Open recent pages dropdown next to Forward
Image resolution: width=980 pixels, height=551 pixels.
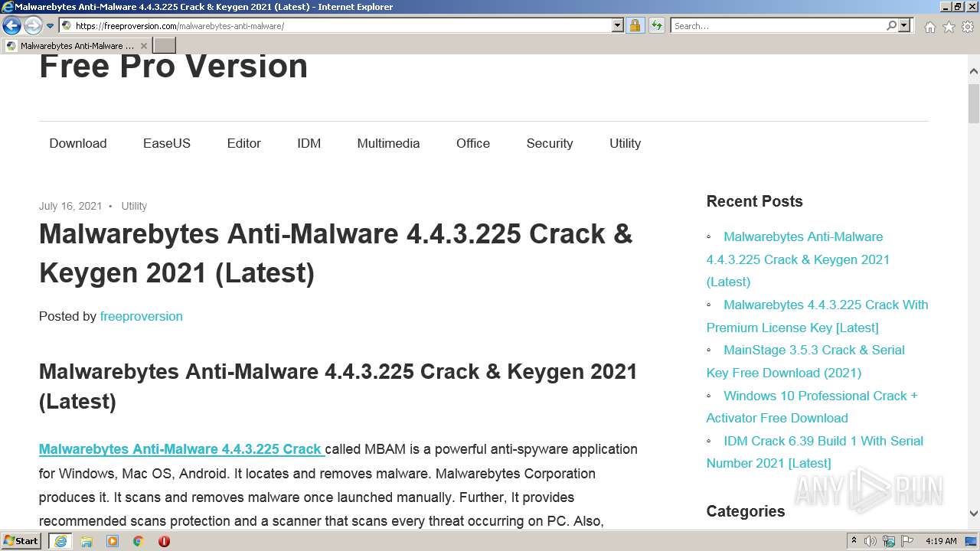coord(50,26)
